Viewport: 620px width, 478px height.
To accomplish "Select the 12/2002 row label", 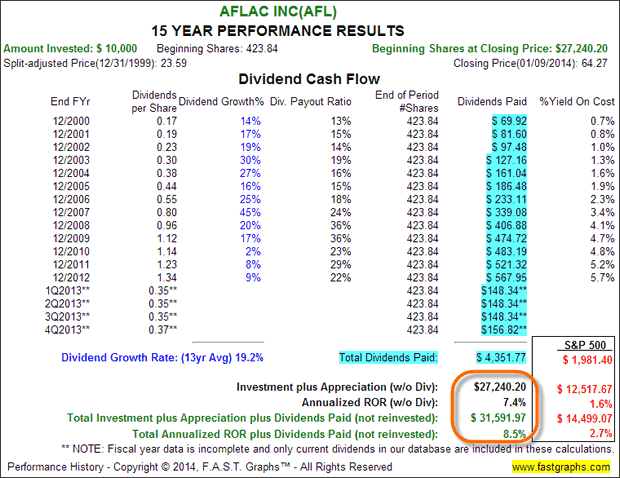I will 71,147.
